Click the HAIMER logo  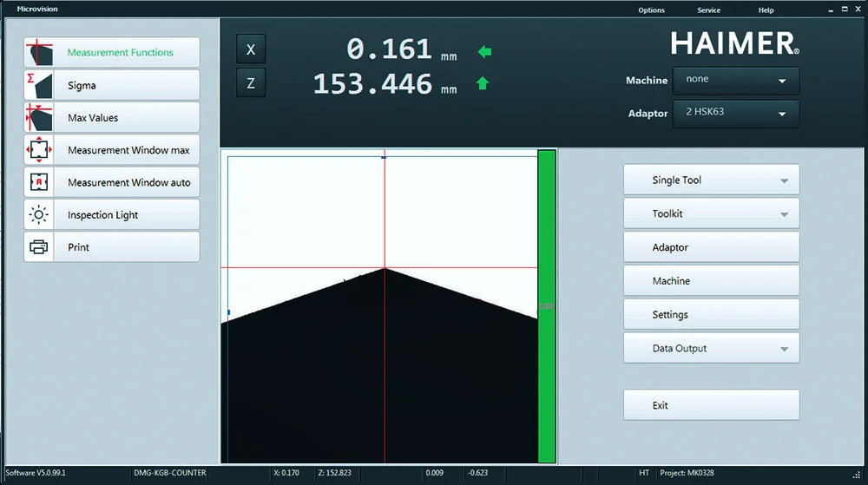[734, 43]
